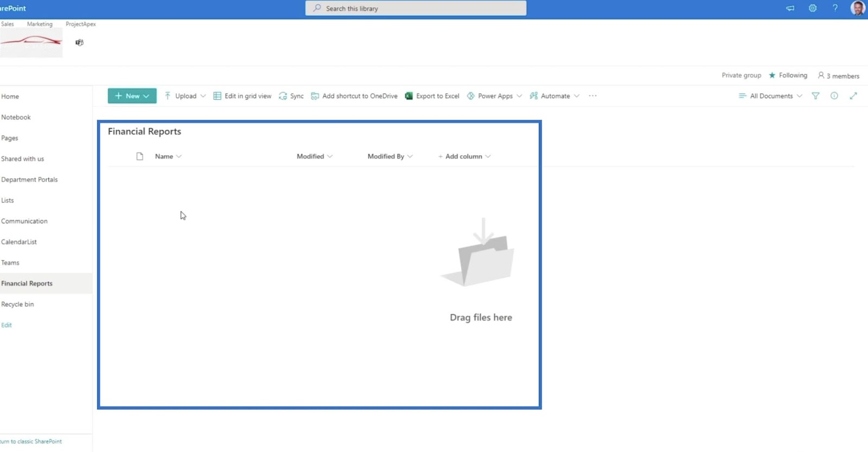Select Financial Reports in left navigation

[x=27, y=283]
